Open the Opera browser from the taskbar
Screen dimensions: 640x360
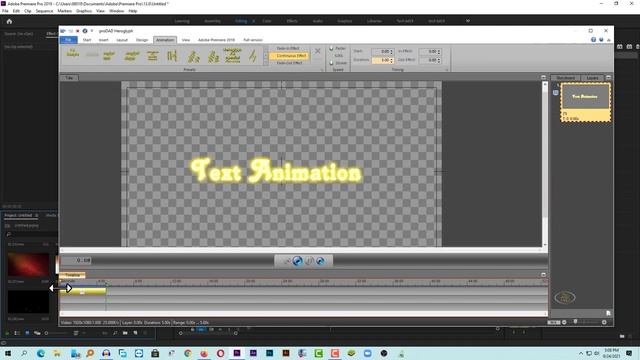pos(220,353)
